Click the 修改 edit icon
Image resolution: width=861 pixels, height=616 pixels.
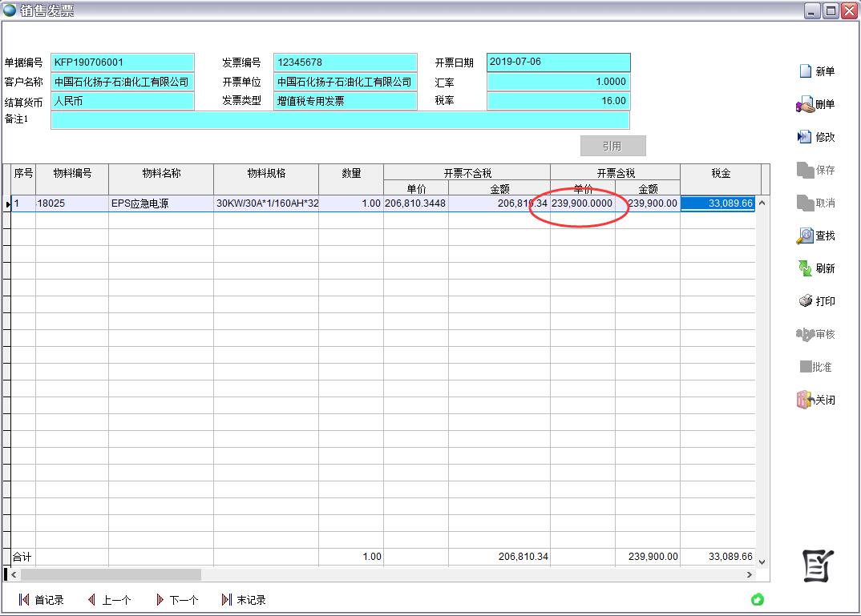click(x=805, y=137)
